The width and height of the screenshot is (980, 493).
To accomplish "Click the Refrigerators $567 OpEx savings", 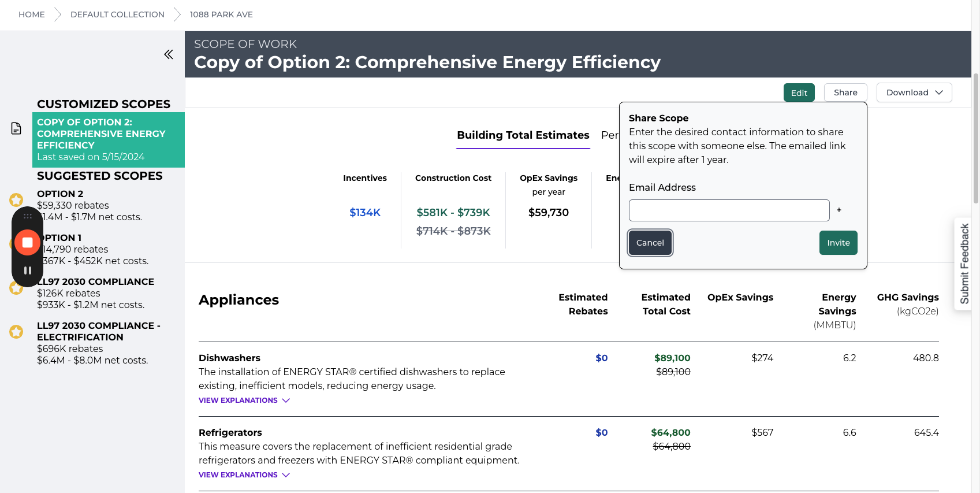I will 762,433.
